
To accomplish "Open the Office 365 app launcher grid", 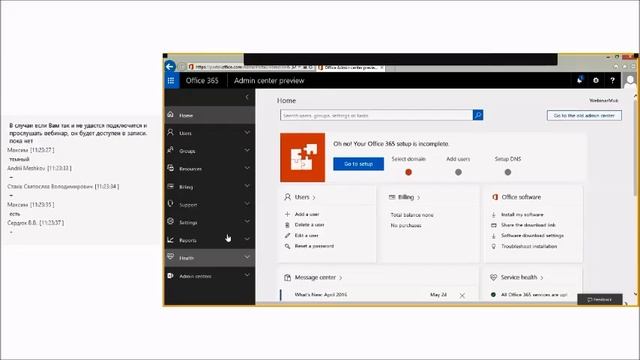I will coord(171,80).
